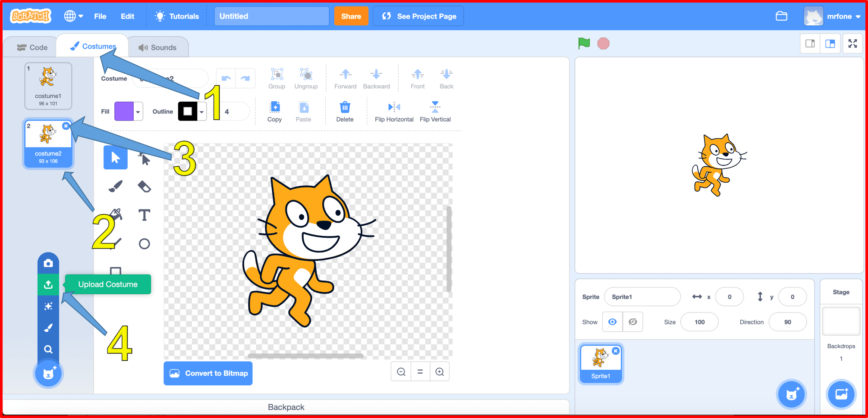Select the Eraser tool

145,186
